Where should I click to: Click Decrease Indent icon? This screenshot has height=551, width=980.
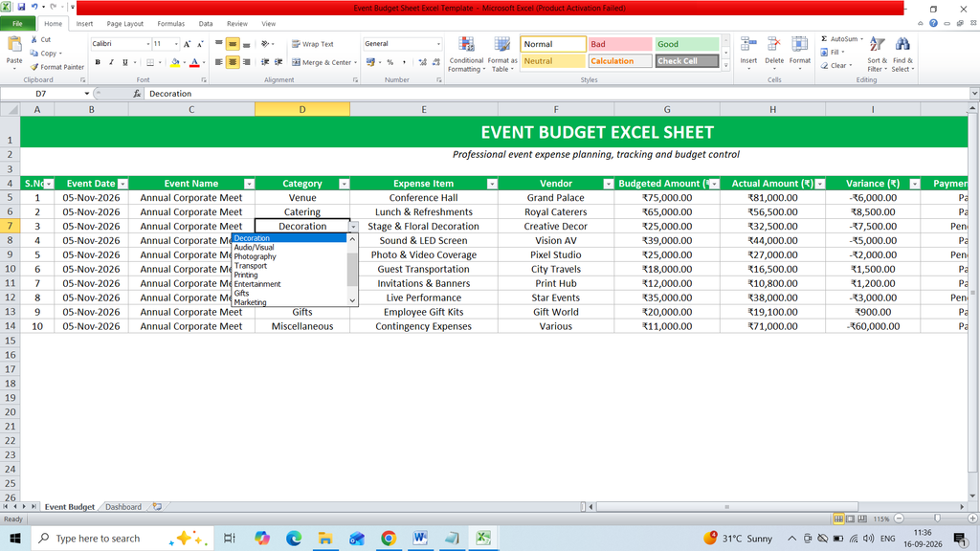265,62
